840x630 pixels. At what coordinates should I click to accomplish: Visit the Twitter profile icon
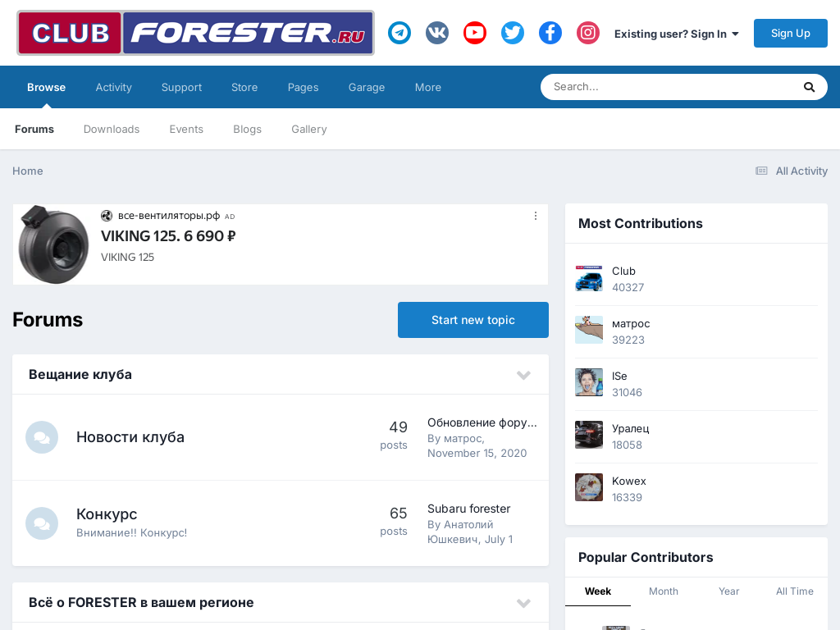coord(513,33)
